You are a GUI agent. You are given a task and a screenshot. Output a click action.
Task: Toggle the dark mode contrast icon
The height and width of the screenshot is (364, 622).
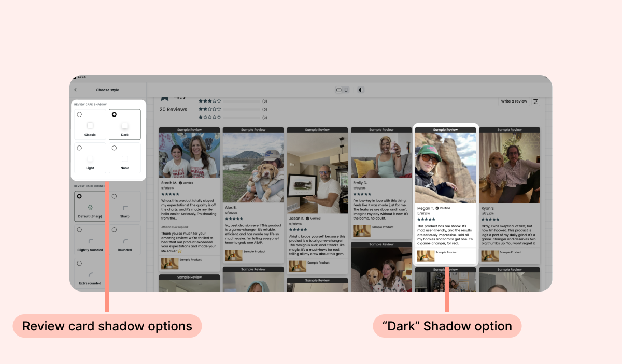pyautogui.click(x=360, y=90)
